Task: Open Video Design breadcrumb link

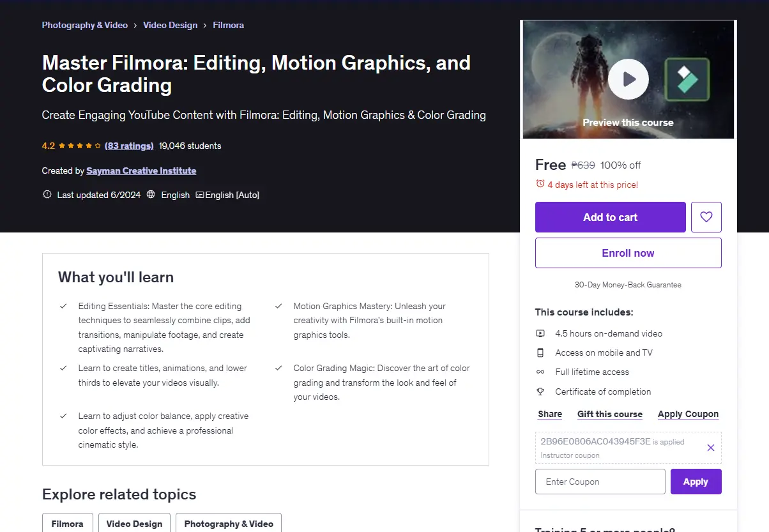Action: 170,25
